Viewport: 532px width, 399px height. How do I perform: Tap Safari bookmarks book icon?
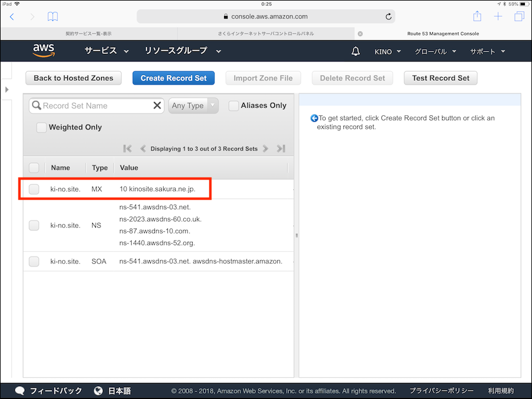[x=53, y=17]
